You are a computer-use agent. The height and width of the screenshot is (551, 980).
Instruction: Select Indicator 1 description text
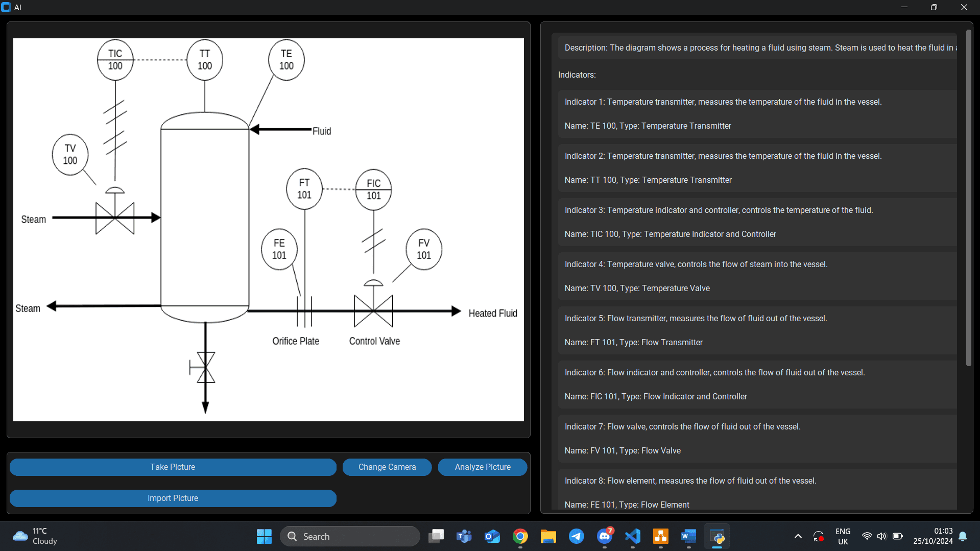[723, 102]
